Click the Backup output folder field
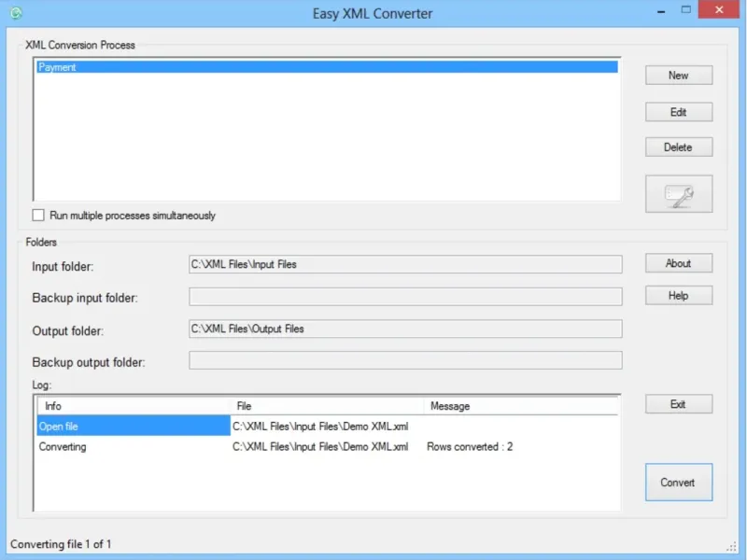This screenshot has width=747, height=560. point(405,360)
